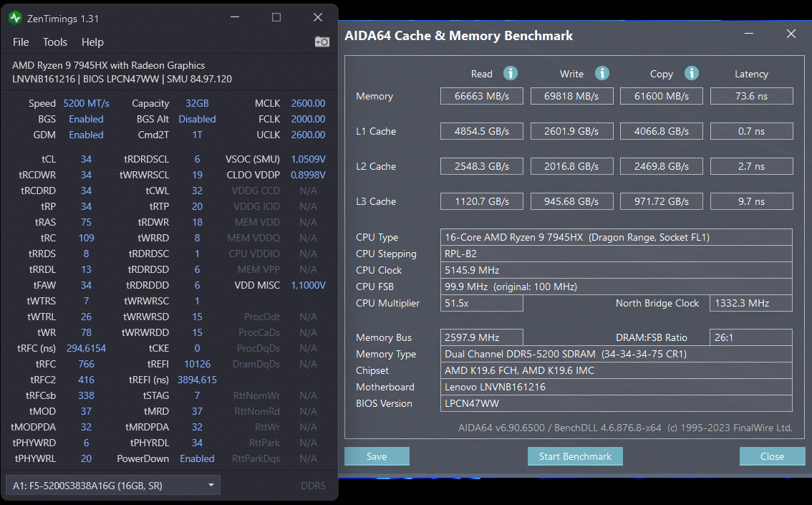Click the L1 Cache Write 2601.9 GB/s field
This screenshot has width=812, height=505.
coord(571,131)
